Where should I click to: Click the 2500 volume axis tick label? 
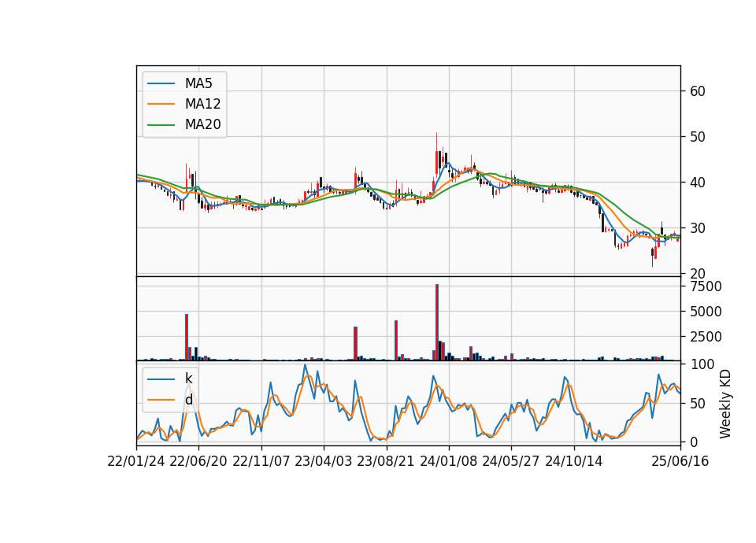pyautogui.click(x=706, y=337)
